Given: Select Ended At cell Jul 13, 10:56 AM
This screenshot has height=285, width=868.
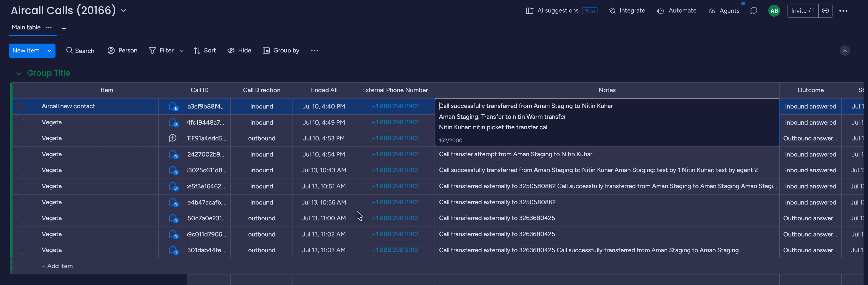Looking at the screenshot, I should [324, 203].
